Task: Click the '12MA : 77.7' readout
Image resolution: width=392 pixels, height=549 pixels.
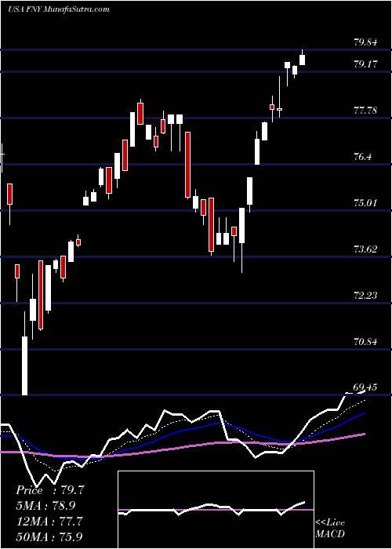Action: click(x=49, y=521)
